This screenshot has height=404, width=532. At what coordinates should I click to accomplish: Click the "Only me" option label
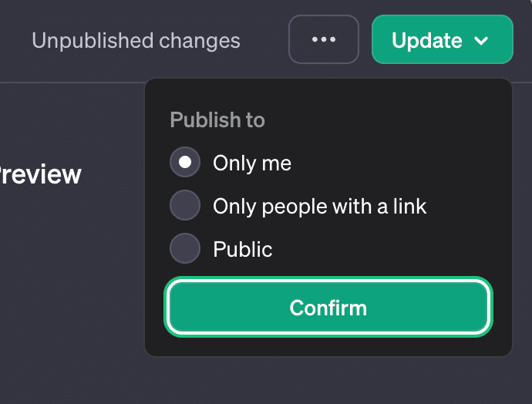[x=252, y=163]
